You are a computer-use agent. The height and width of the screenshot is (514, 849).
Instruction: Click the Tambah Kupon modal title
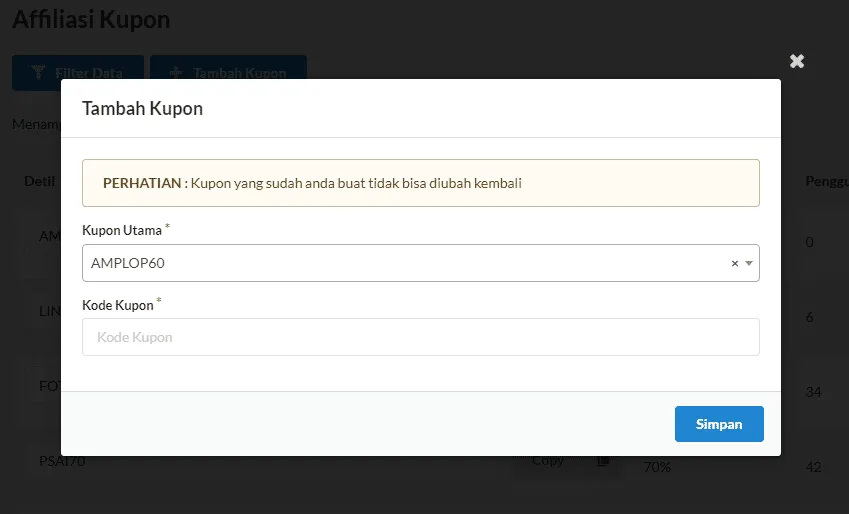click(142, 108)
